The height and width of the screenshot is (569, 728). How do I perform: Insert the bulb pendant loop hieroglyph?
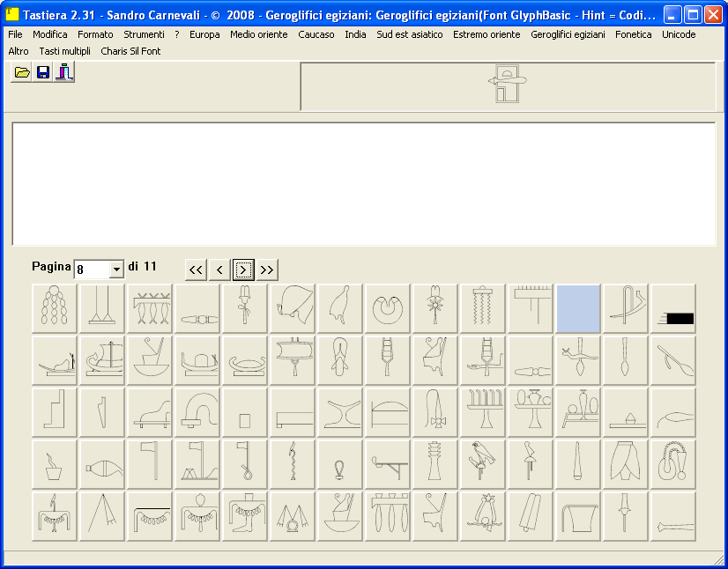pyautogui.click(x=340, y=464)
